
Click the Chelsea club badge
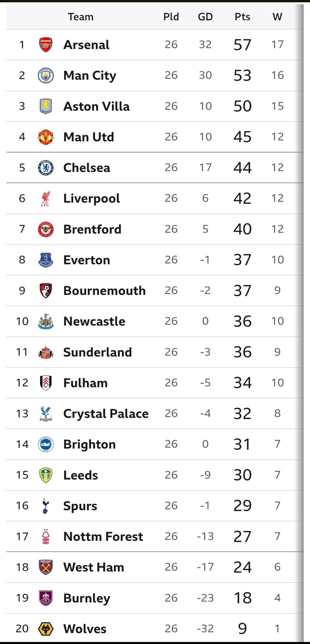click(x=46, y=168)
